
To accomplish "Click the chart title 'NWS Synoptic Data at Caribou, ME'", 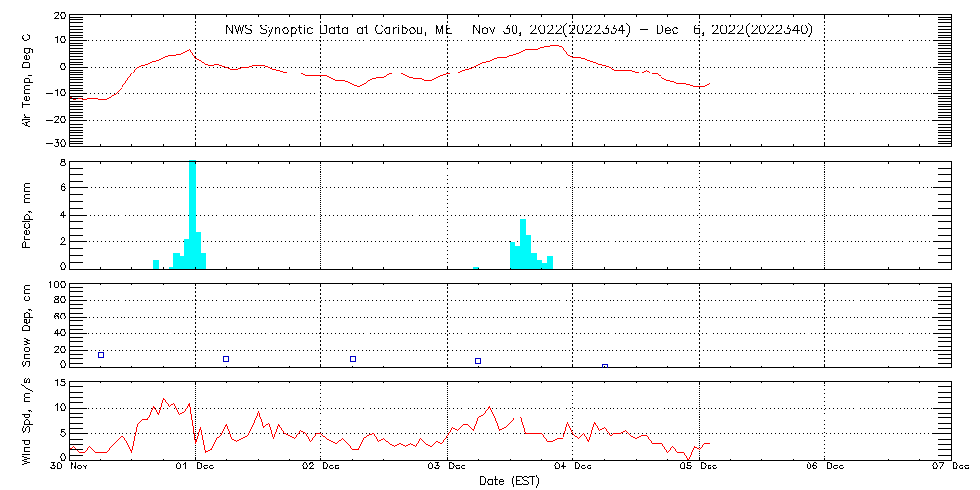I will (x=339, y=30).
